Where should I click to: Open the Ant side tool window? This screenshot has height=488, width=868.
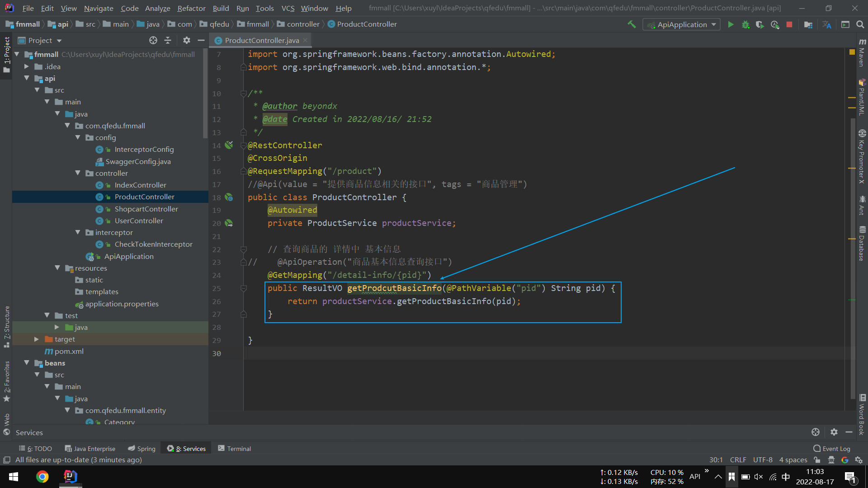862,205
